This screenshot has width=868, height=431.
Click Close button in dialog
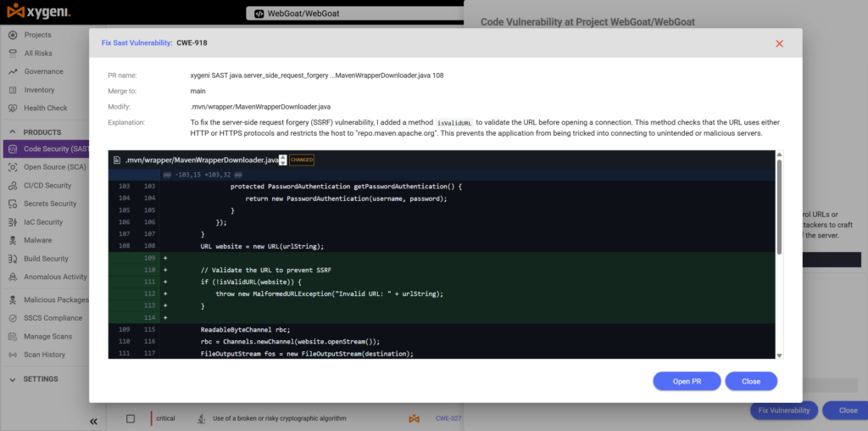tap(751, 381)
